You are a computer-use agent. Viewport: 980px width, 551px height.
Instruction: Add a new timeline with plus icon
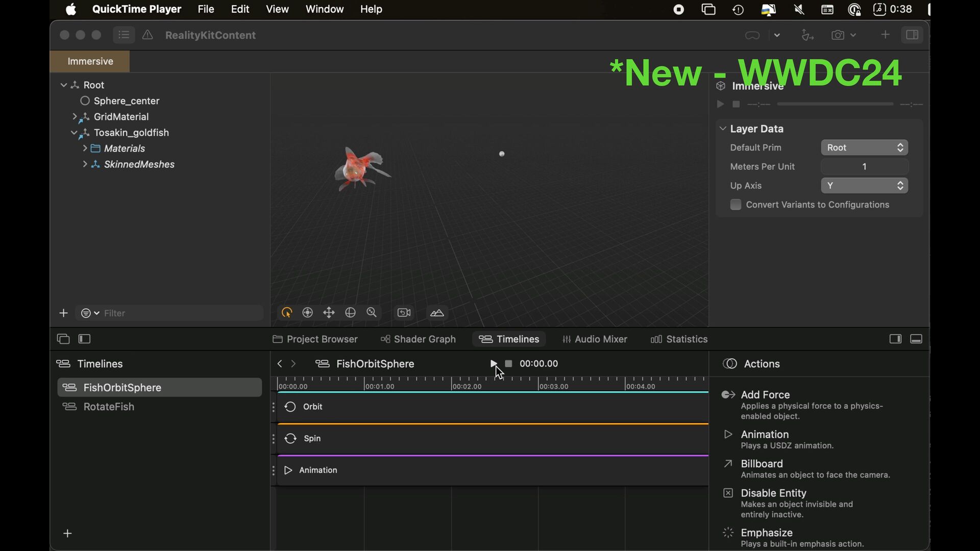pyautogui.click(x=67, y=534)
